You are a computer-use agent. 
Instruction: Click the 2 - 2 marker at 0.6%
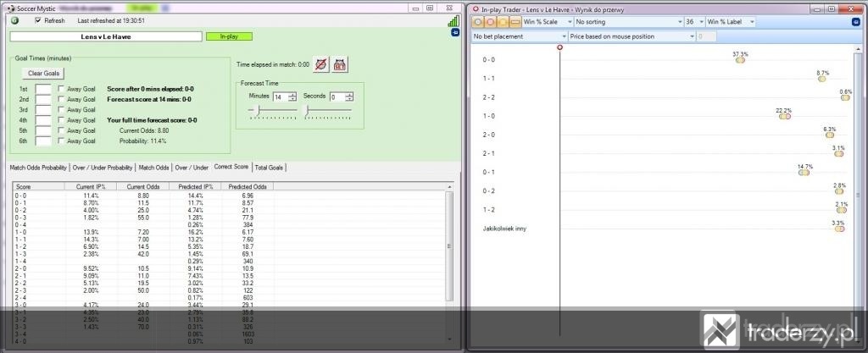pyautogui.click(x=845, y=98)
